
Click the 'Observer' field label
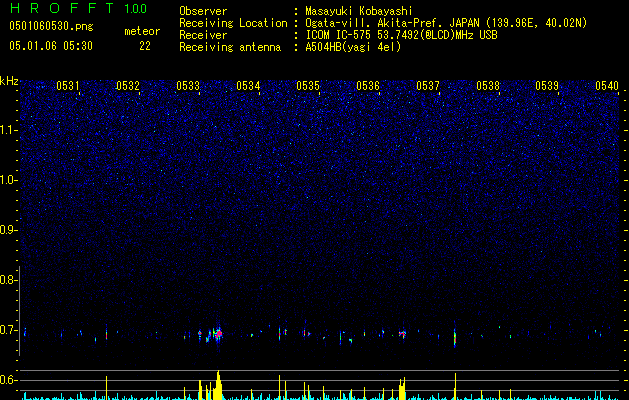203,11
